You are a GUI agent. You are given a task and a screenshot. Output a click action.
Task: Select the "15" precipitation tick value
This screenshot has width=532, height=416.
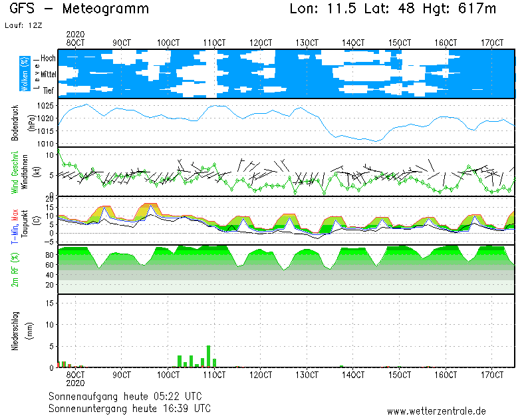coord(49,303)
